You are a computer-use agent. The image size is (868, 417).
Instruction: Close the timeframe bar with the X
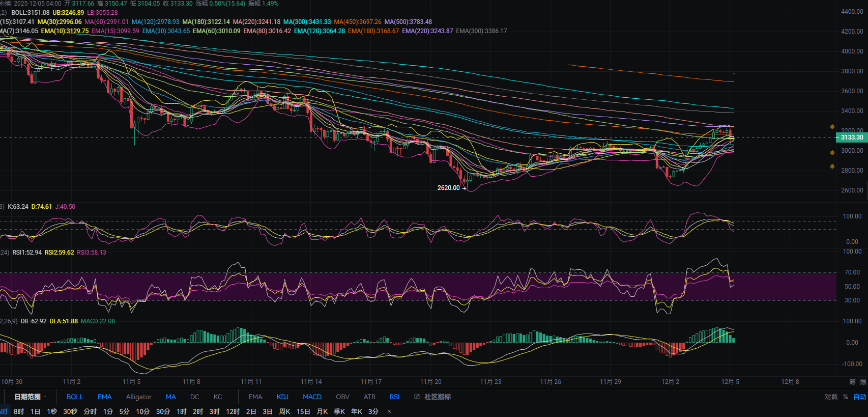coord(389,411)
